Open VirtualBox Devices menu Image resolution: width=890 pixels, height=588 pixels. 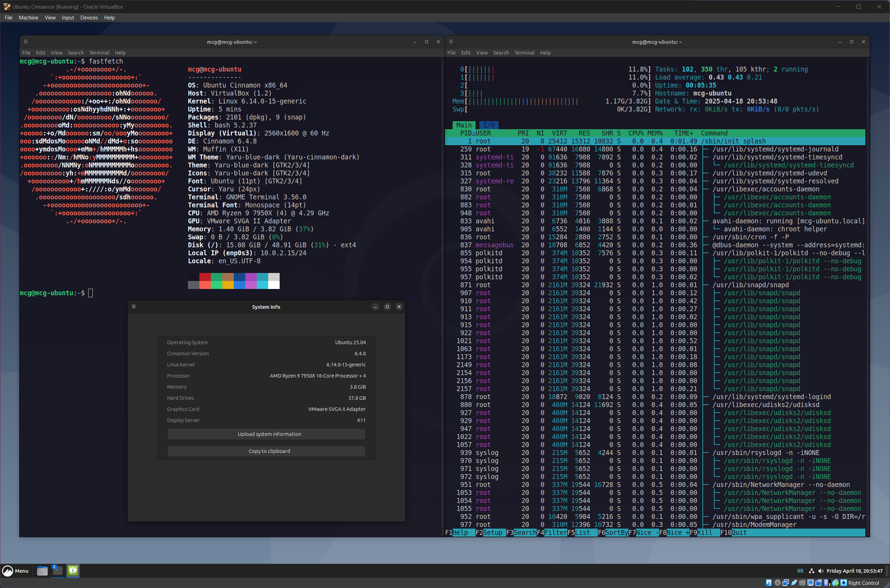click(89, 18)
